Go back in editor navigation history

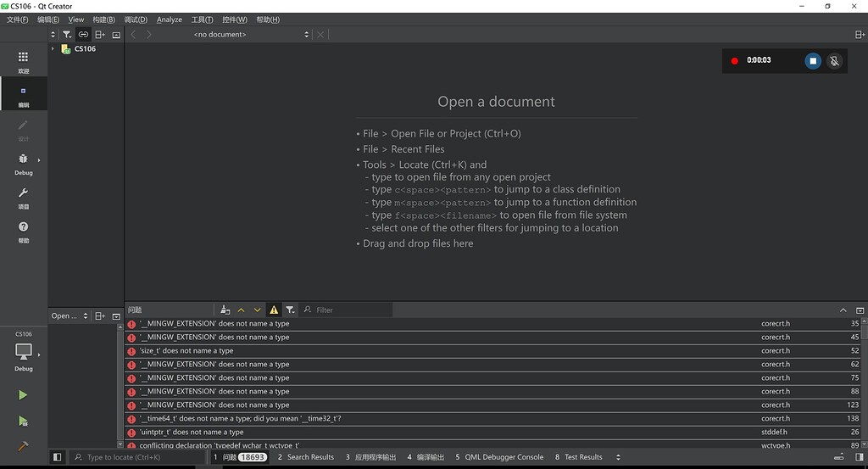(133, 34)
